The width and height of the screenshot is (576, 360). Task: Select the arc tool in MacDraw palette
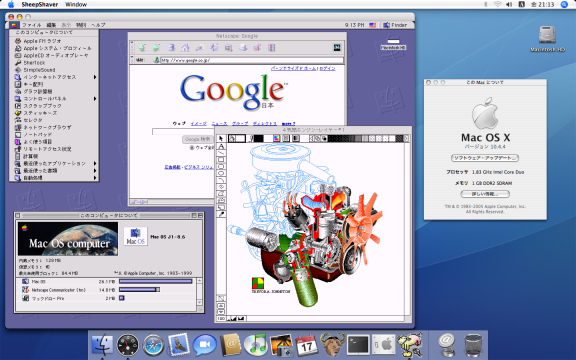[221, 180]
